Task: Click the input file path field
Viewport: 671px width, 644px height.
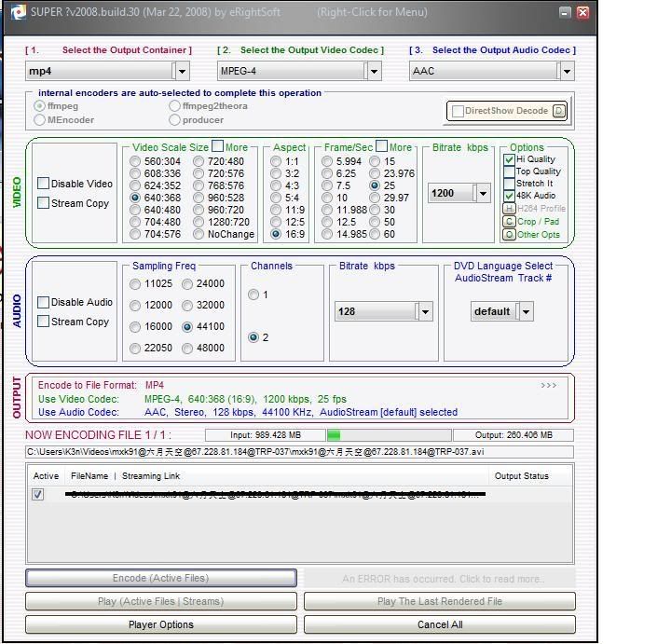Action: tap(300, 452)
